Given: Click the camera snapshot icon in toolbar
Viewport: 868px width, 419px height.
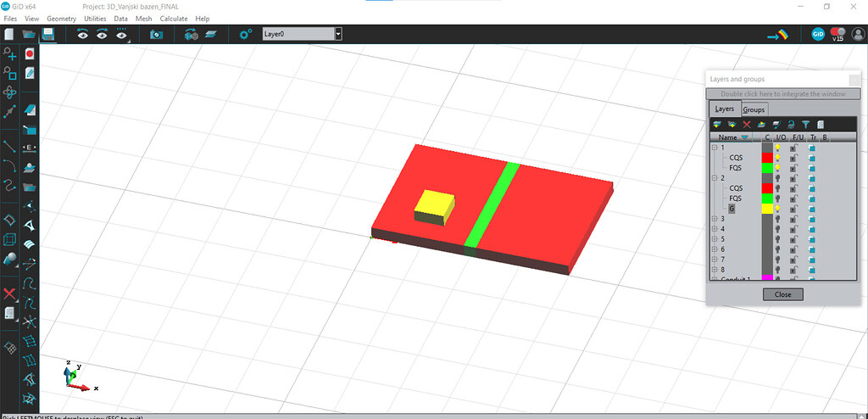Looking at the screenshot, I should (x=156, y=34).
